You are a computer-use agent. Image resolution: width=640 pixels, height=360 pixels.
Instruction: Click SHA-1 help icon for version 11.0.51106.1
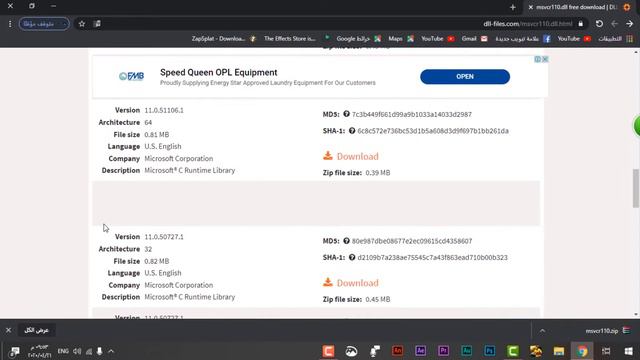tap(352, 131)
